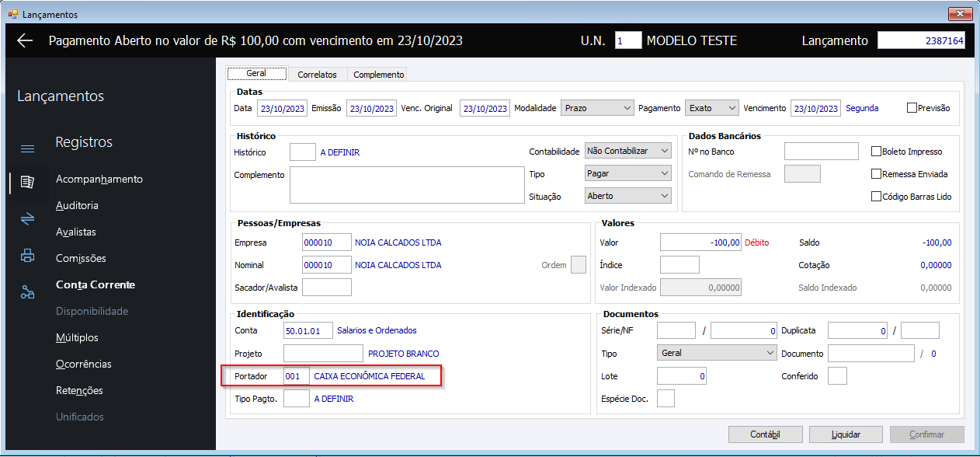Image resolution: width=980 pixels, height=457 pixels.
Task: Tick the Código Barras Lido checkbox
Action: [876, 197]
